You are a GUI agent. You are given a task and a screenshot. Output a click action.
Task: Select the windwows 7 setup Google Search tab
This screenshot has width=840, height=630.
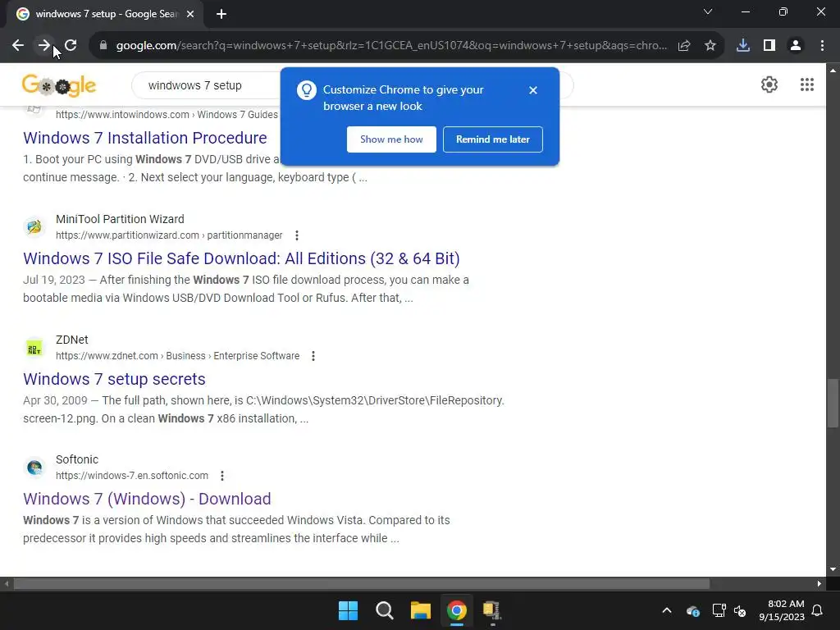pos(105,15)
